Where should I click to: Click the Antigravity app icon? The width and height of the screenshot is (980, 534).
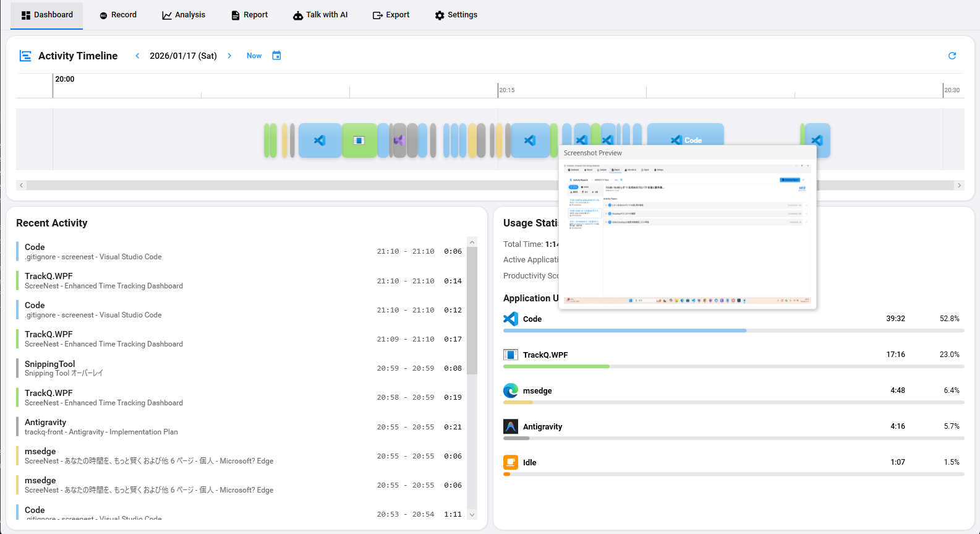coord(511,426)
